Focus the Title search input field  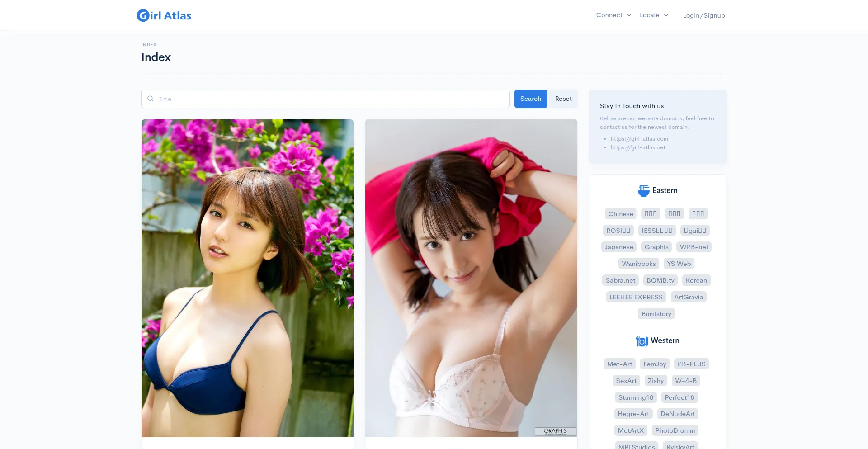tap(325, 99)
